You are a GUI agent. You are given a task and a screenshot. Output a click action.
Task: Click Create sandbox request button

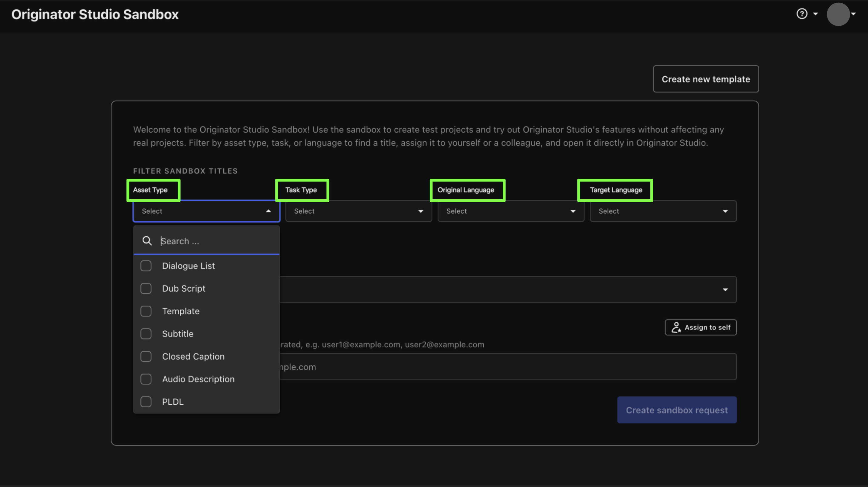(x=677, y=410)
